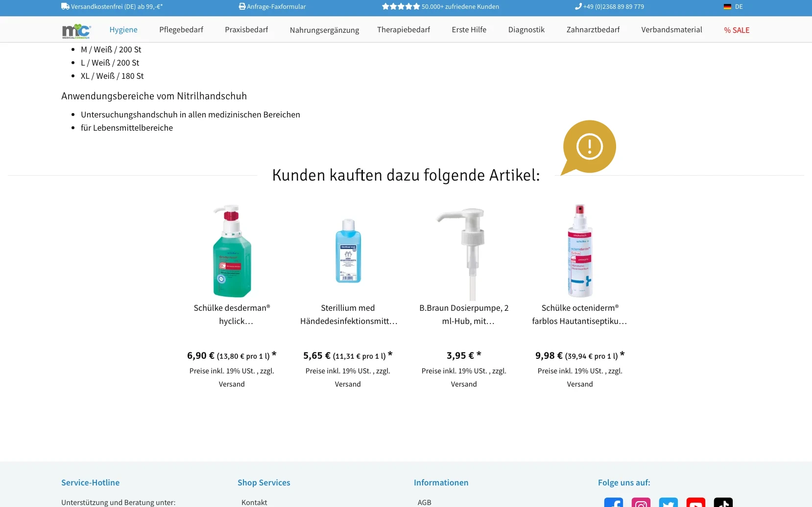Click the phone number +49 (0)2368 89 89 779
This screenshot has width=812, height=507.
(x=614, y=6)
